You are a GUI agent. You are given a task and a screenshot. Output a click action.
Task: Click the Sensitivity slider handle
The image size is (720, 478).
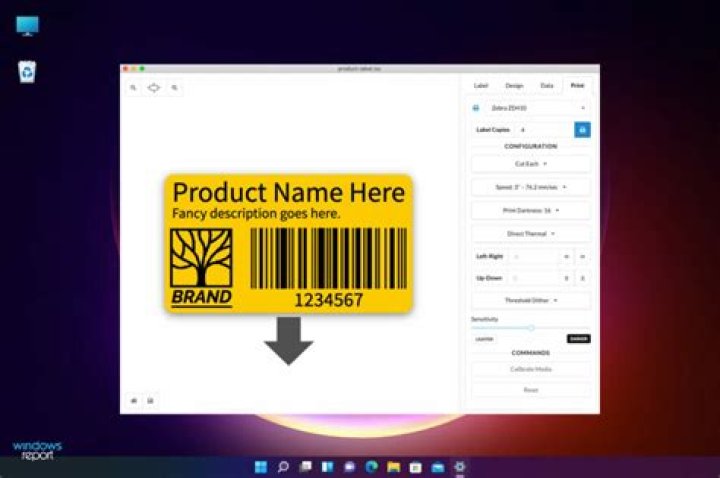click(x=531, y=328)
